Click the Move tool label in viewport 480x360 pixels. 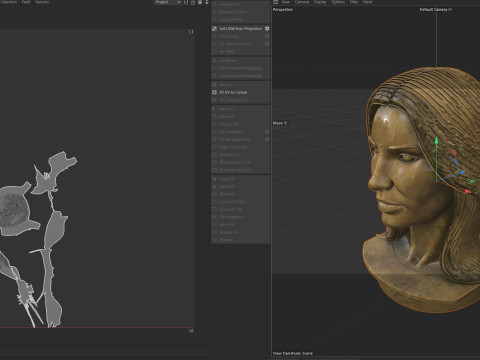280,123
